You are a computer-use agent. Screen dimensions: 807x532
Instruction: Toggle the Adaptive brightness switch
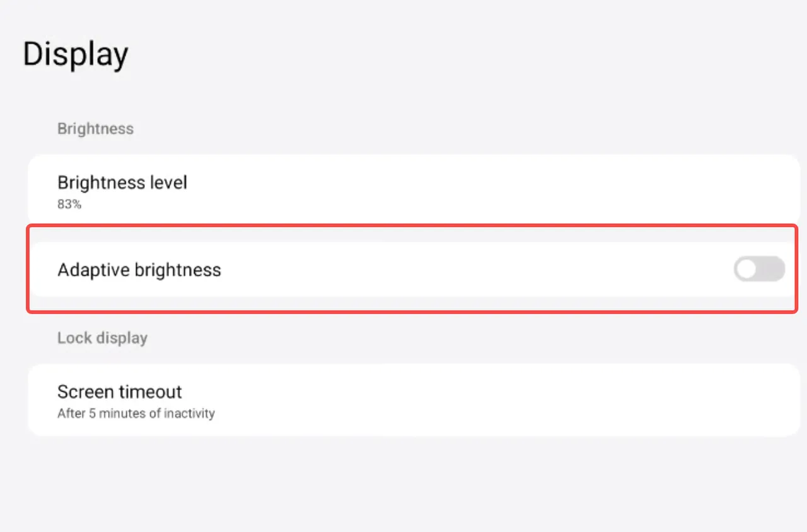(x=759, y=269)
